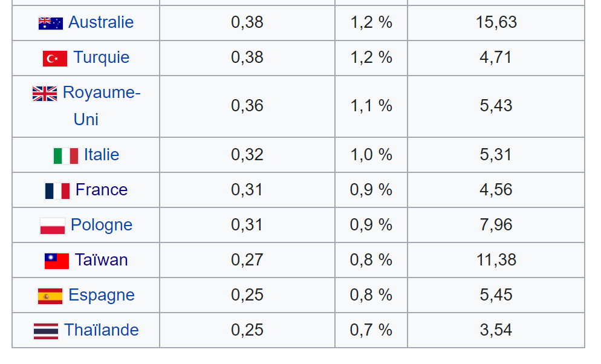Viewport: 601px width, 364px height.
Task: Click the United Kingdom flag icon
Action: pyautogui.click(x=45, y=93)
